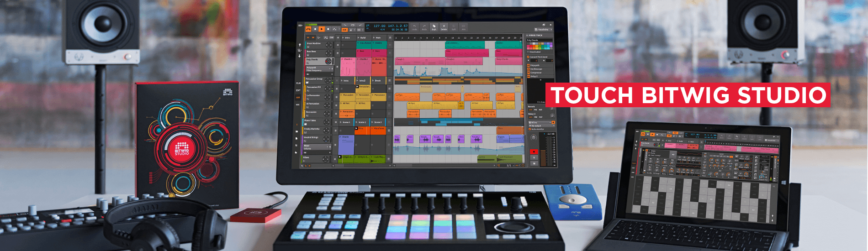Image resolution: width=868 pixels, height=251 pixels.
Task: Click the Record button in Bitwig transport
Action: click(x=328, y=29)
